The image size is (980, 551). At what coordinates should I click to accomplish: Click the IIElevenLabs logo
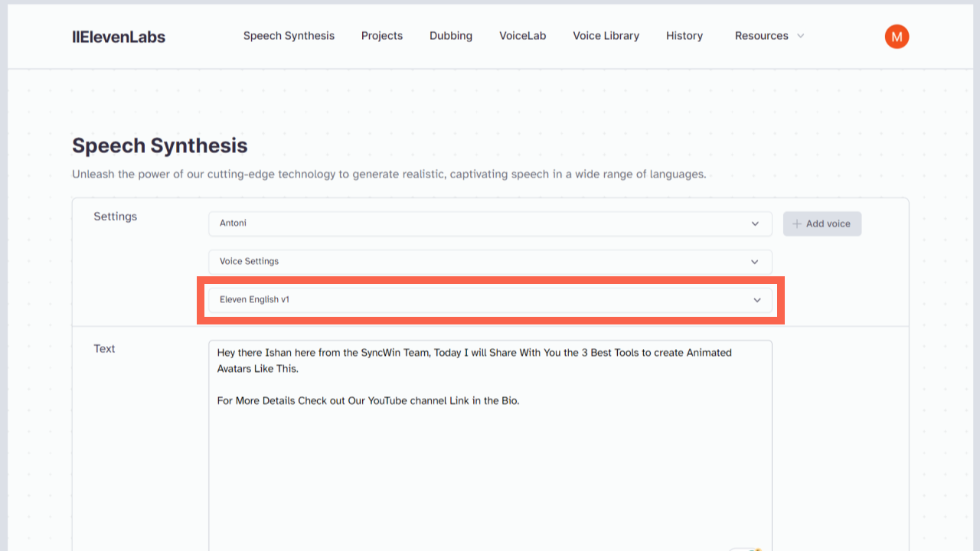[x=119, y=36]
